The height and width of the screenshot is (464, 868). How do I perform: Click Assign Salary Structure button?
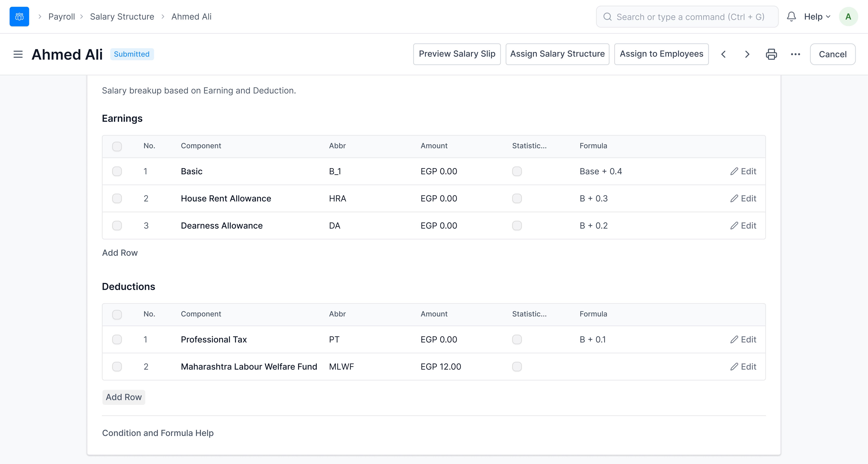(x=557, y=54)
